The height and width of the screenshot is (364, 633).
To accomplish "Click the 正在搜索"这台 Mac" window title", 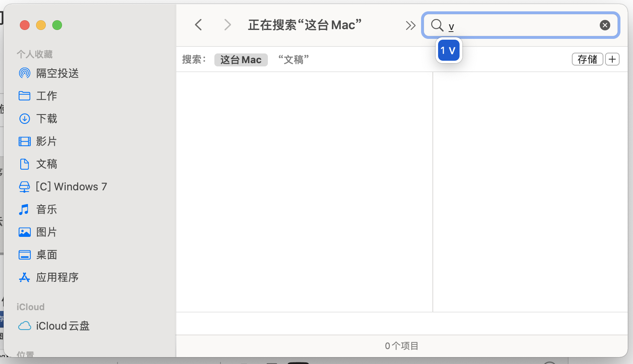I will (x=305, y=25).
